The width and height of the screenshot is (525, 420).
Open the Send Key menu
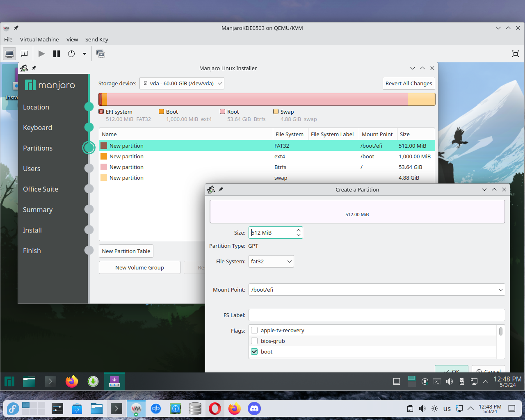pyautogui.click(x=97, y=39)
